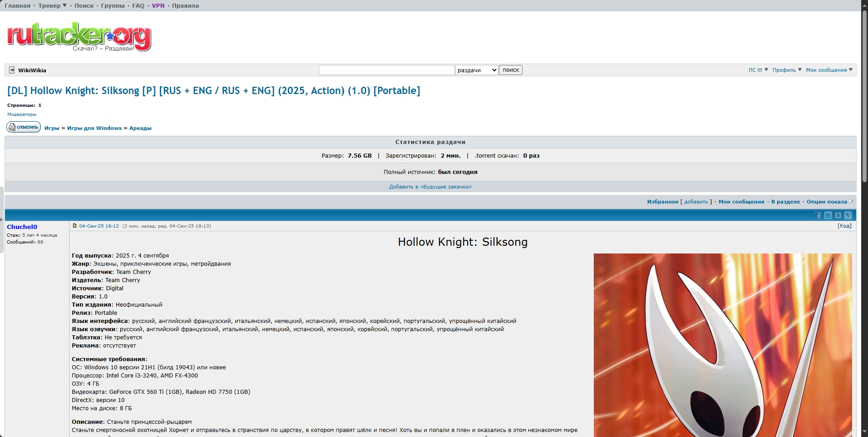Image resolution: width=868 pixels, height=437 pixels.
Task: Click the search text input field
Action: coord(386,70)
